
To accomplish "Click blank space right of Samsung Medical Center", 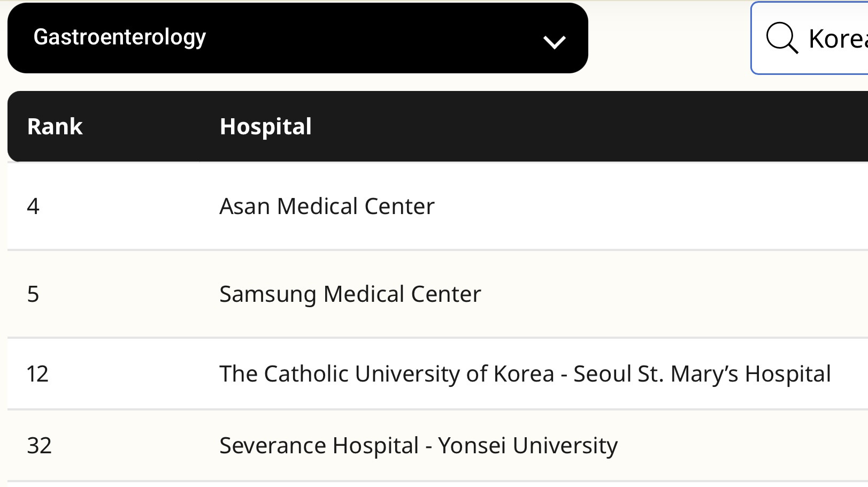I will point(669,294).
